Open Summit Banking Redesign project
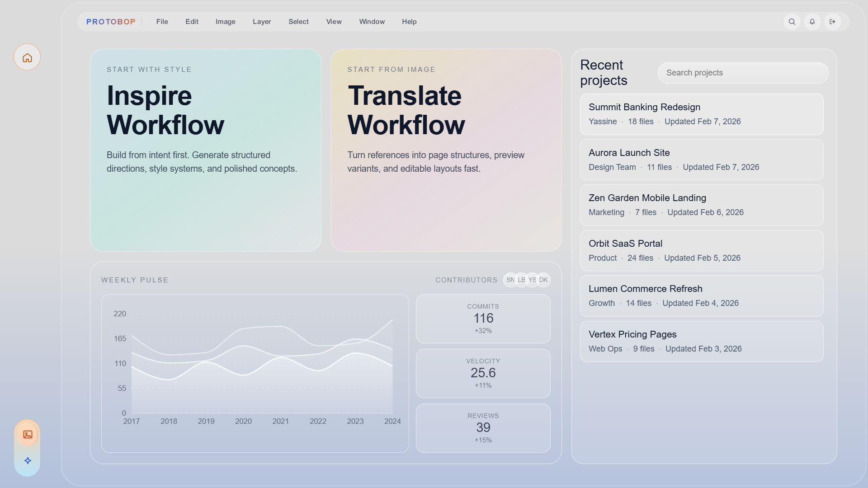868x488 pixels. (x=702, y=114)
